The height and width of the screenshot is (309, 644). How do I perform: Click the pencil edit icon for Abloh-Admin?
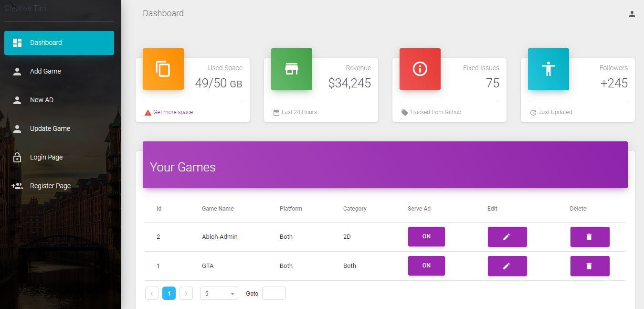tap(507, 237)
